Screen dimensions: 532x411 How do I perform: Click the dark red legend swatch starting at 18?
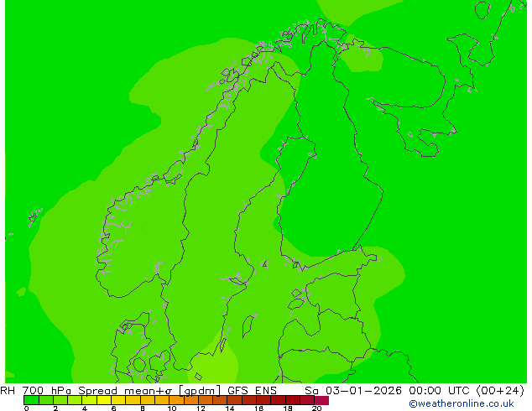[293, 400]
